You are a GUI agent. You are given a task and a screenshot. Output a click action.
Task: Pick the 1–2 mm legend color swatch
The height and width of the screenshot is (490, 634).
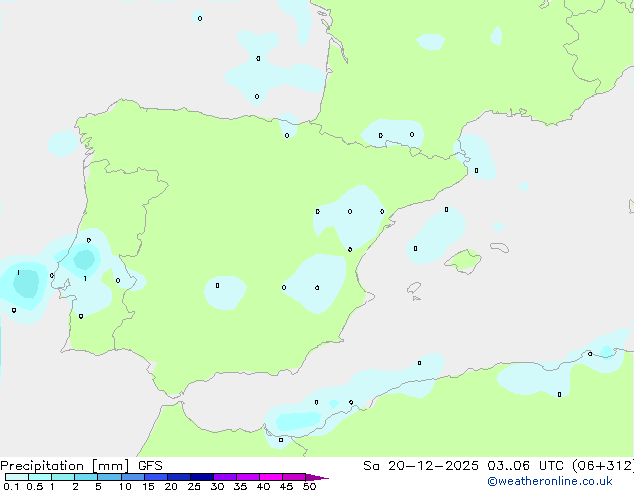coord(63,477)
